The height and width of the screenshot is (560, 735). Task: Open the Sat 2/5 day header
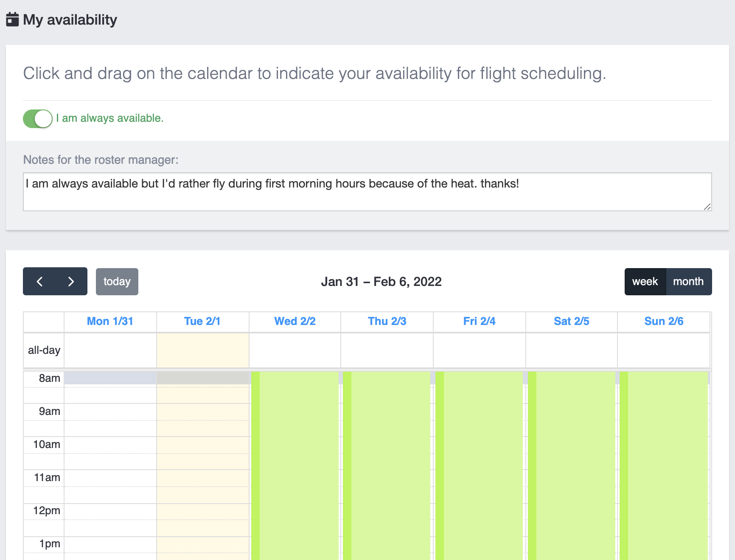tap(572, 322)
